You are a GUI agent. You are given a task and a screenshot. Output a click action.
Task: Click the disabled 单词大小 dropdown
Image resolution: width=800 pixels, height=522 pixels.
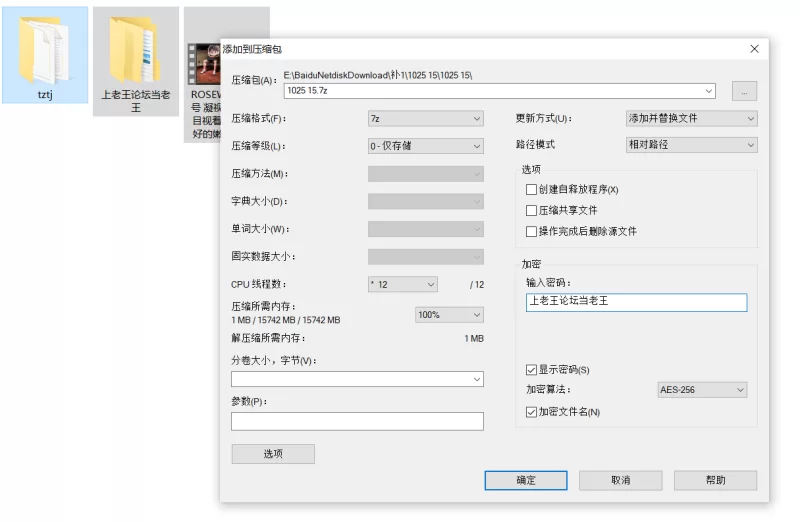(426, 229)
